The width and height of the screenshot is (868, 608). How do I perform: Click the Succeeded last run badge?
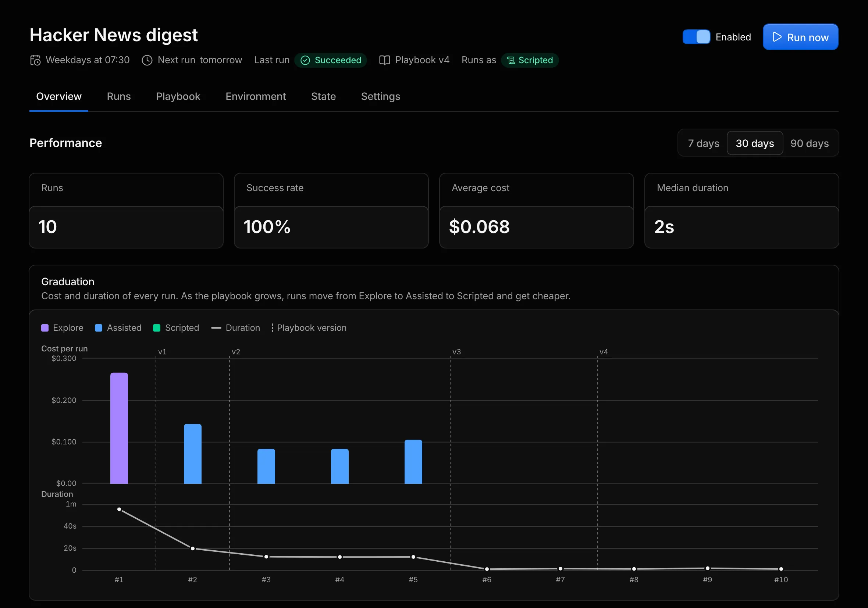pyautogui.click(x=330, y=60)
